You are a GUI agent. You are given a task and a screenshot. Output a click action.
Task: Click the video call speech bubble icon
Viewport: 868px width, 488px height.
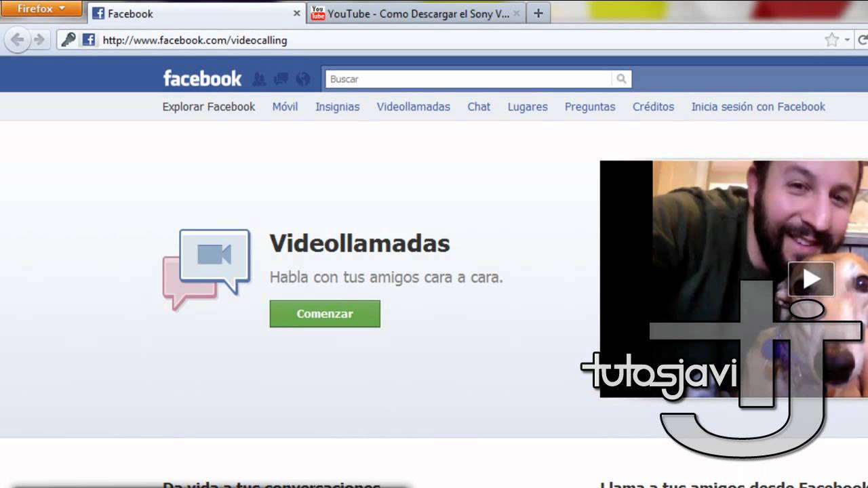207,269
